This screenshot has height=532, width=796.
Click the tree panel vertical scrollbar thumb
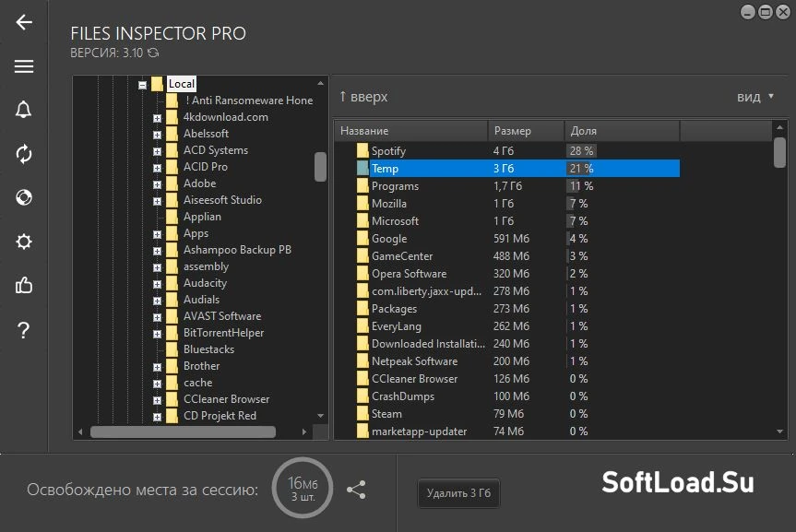(320, 167)
